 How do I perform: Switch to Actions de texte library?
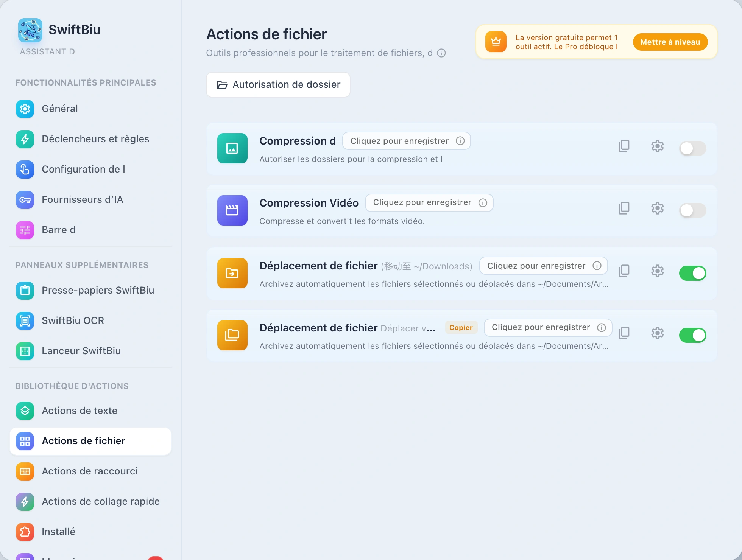[x=90, y=411]
